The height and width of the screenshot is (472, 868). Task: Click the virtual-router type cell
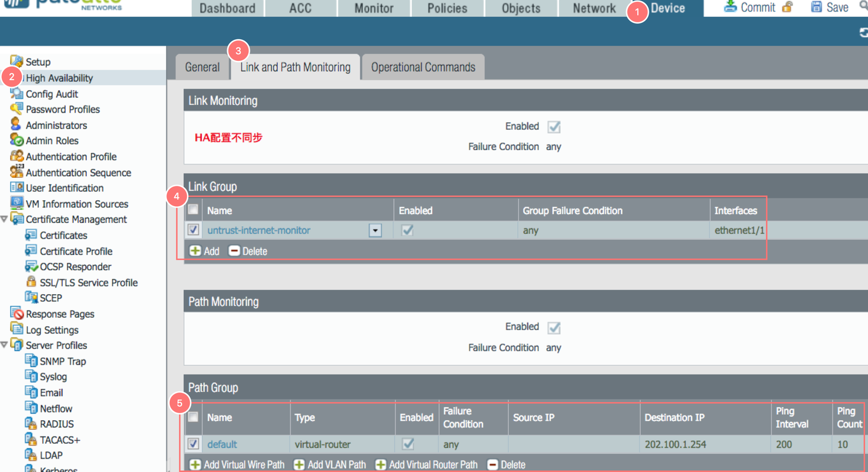click(x=322, y=444)
